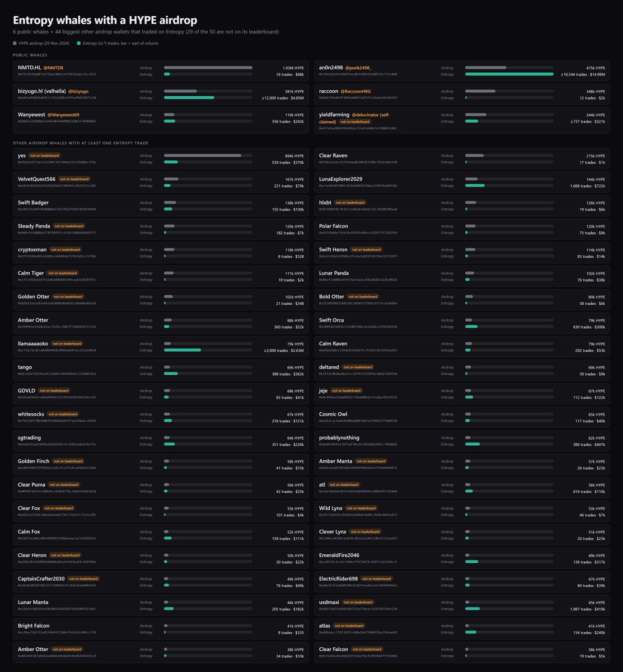Select the deltared wallet name
The image size is (623, 672).
tap(329, 367)
